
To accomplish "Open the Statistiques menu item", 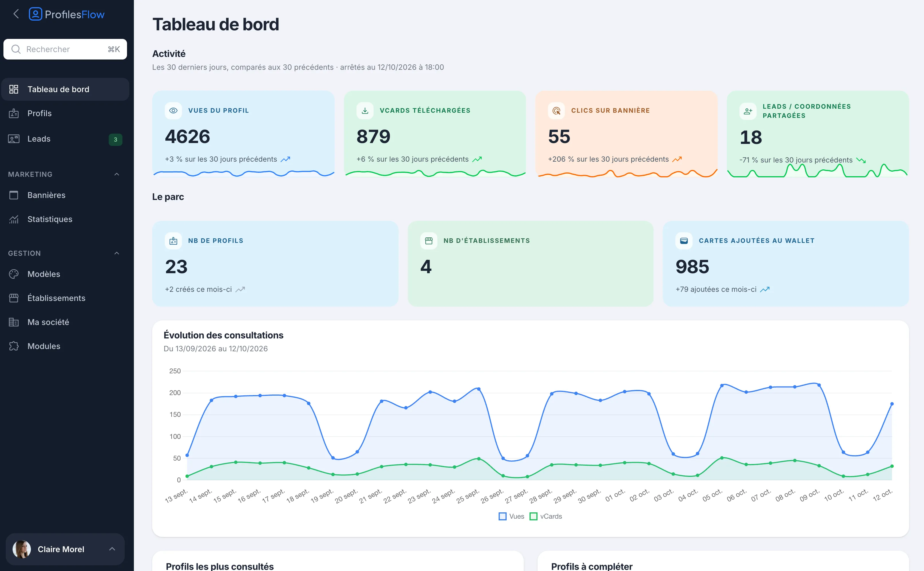I will point(65,219).
